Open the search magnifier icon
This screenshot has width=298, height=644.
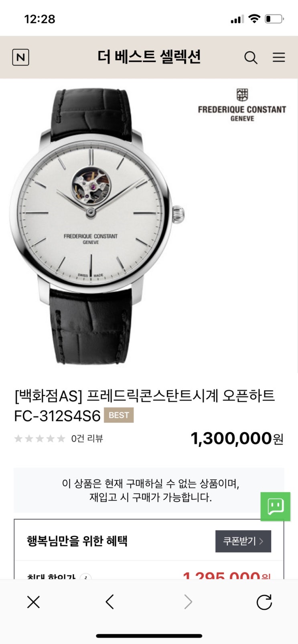pos(251,58)
